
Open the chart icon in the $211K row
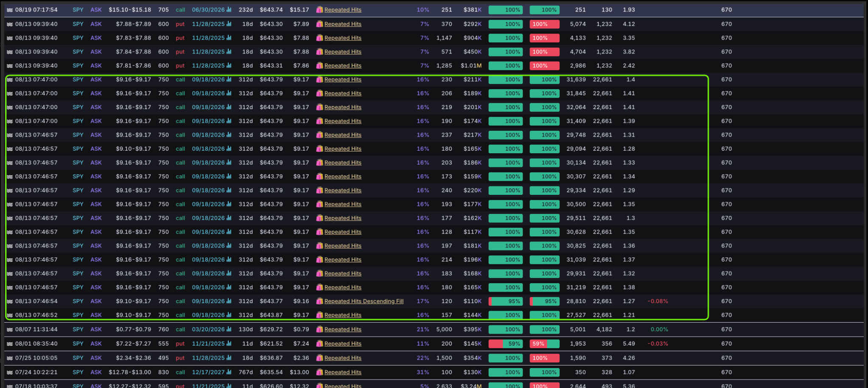pos(229,79)
